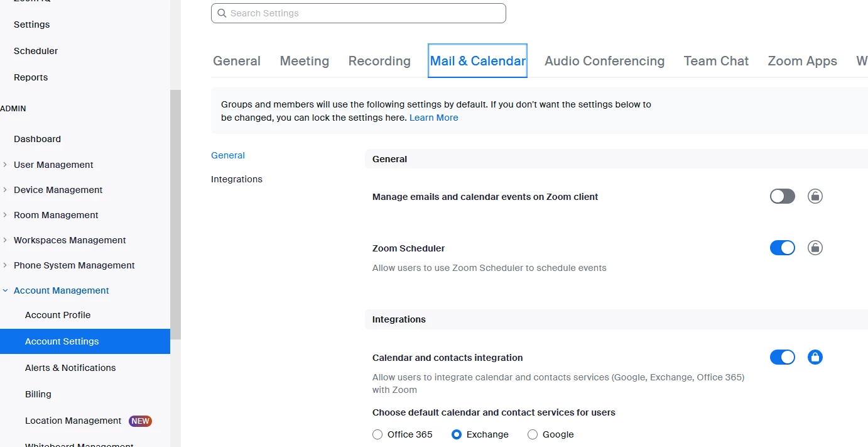Screen dimensions: 868x447
Task: Click the sidebar vertical scrollbar
Action: 175,214
